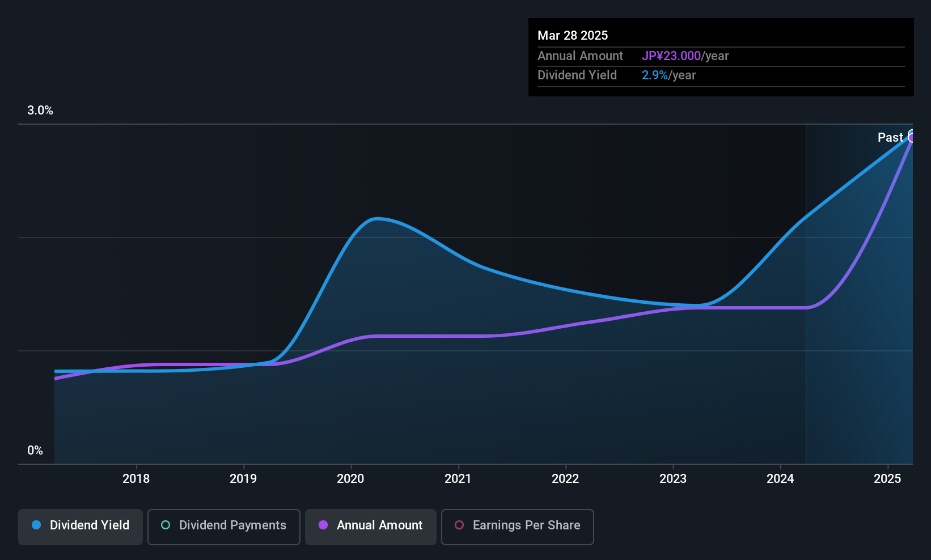Click the 2.9%/year dividend yield value
The height and width of the screenshot is (560, 931).
(668, 75)
